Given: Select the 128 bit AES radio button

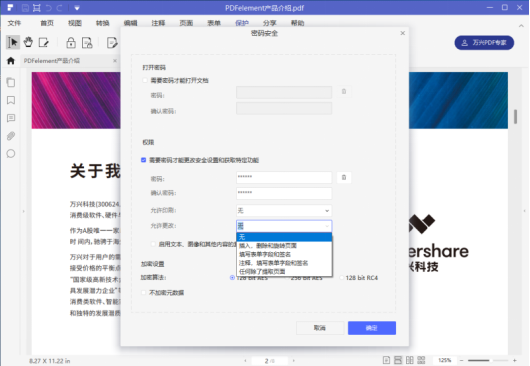Looking at the screenshot, I should coord(232,278).
